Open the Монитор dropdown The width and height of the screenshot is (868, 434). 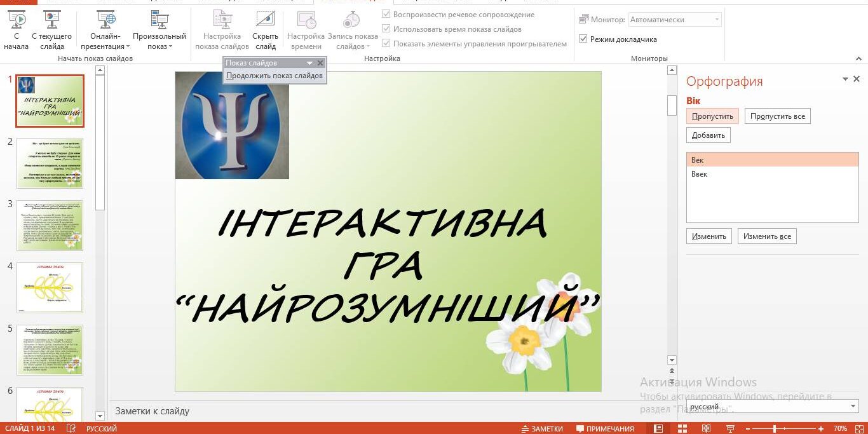[719, 19]
